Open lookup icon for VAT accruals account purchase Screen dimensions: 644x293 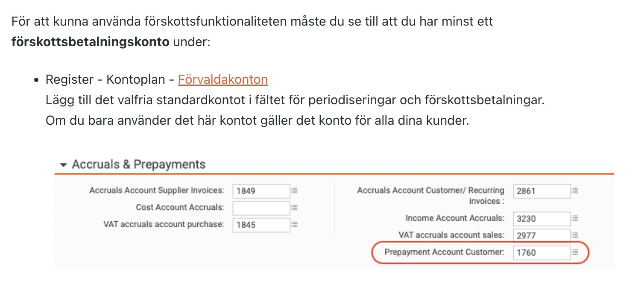click(x=294, y=224)
